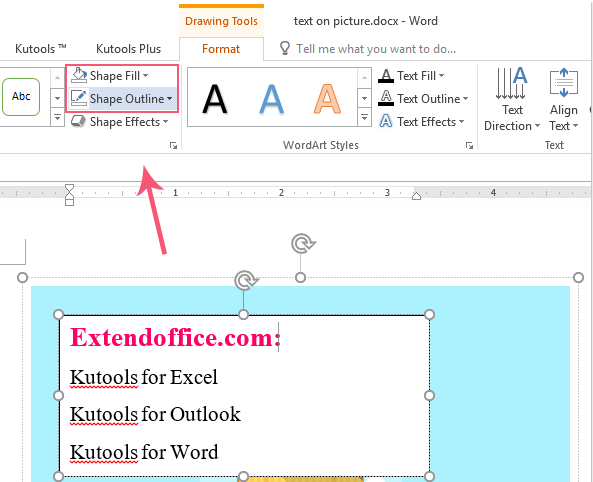The width and height of the screenshot is (593, 482).
Task: Click the text box bottom-middle handle
Action: [244, 476]
